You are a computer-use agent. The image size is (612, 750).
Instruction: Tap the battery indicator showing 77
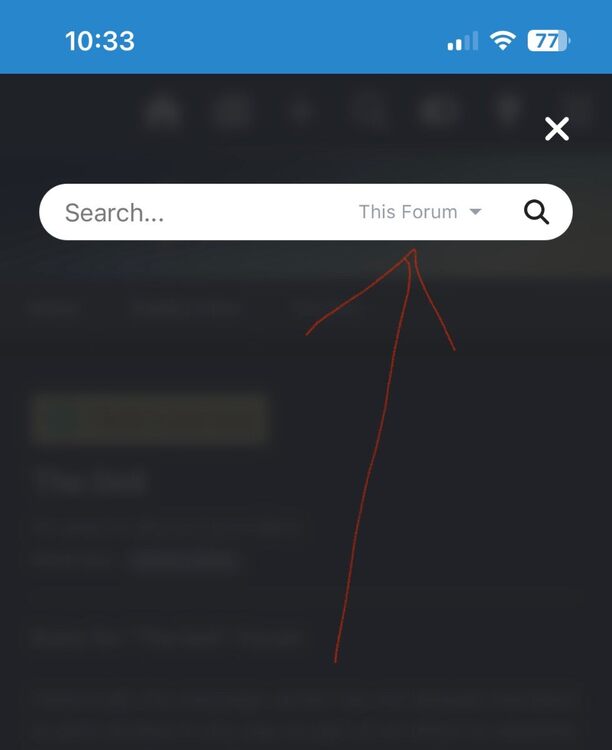coord(549,41)
